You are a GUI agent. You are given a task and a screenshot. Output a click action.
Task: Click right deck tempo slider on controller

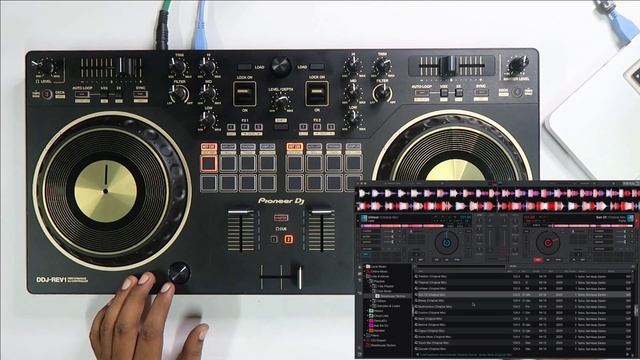point(449,65)
